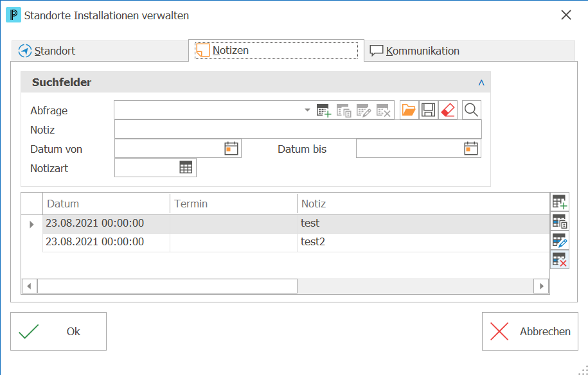
Task: Select the row with note test2
Action: pyautogui.click(x=296, y=242)
